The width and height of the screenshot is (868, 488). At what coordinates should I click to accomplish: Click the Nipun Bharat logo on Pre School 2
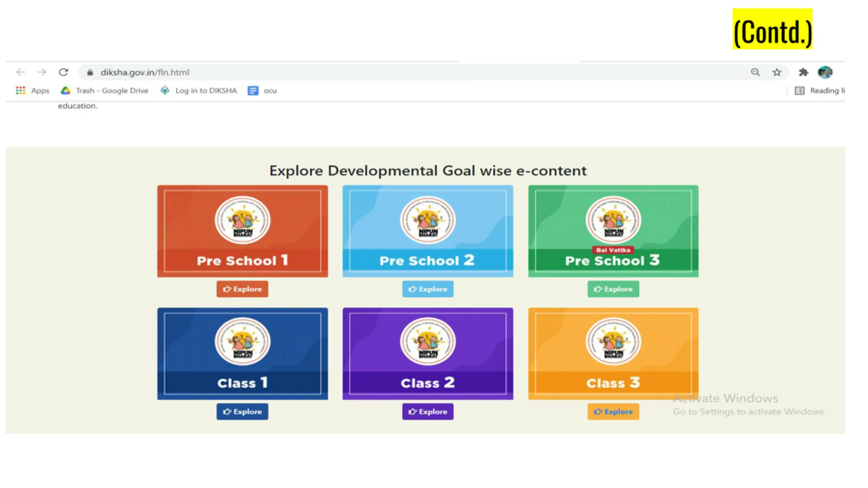[x=428, y=220]
